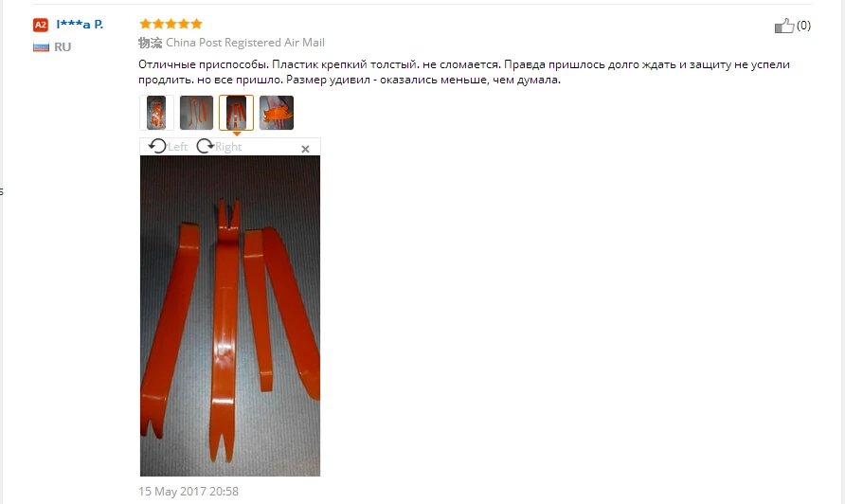
Task: Click the five-star rating
Action: point(171,24)
